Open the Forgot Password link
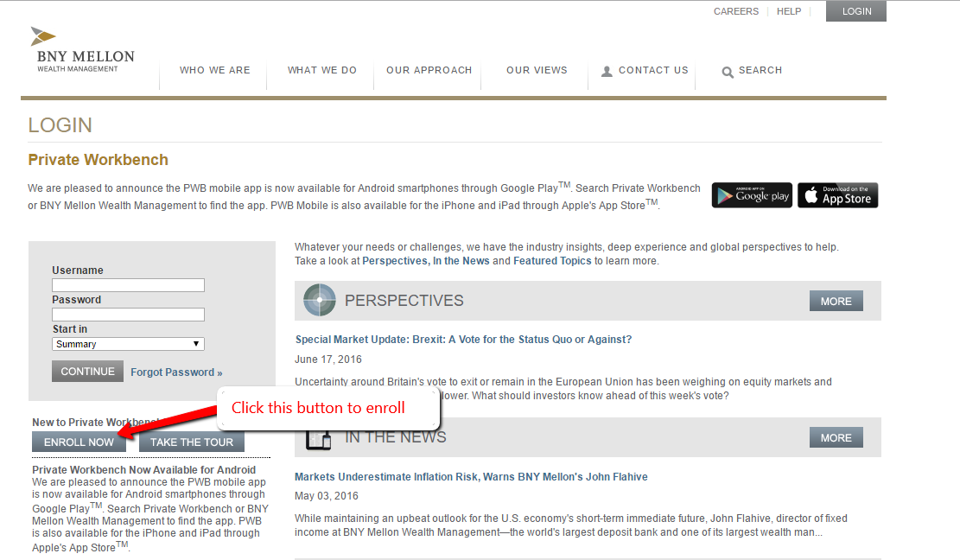Screen dimensions: 960x560 click(176, 371)
